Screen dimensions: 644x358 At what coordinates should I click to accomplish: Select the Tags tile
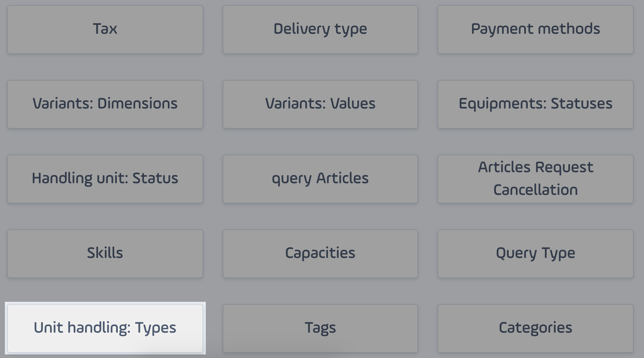tap(320, 328)
